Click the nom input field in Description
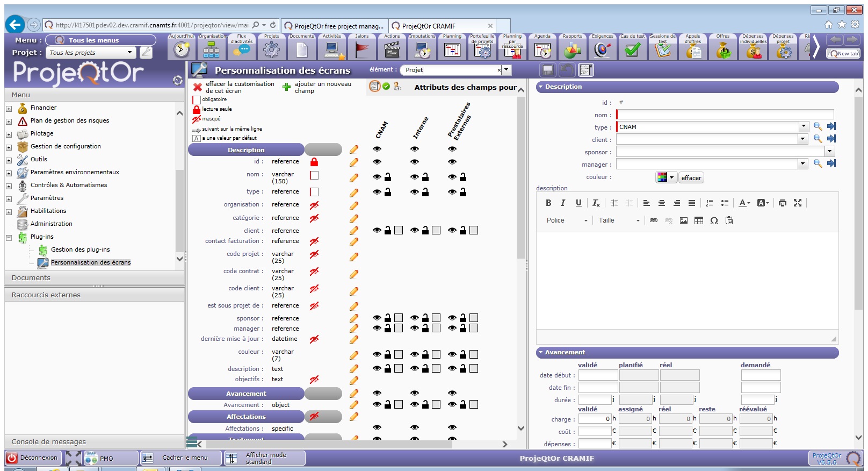Image resolution: width=868 pixels, height=471 pixels. pos(725,115)
